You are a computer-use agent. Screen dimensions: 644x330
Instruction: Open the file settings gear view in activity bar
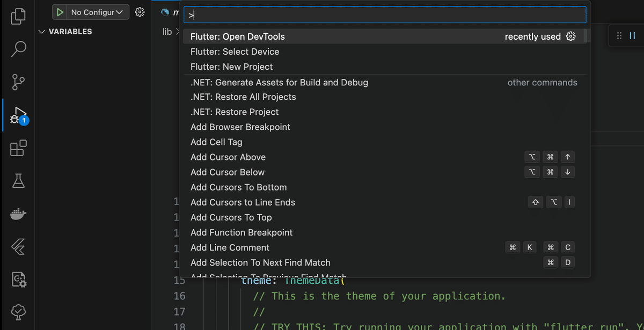(18, 280)
